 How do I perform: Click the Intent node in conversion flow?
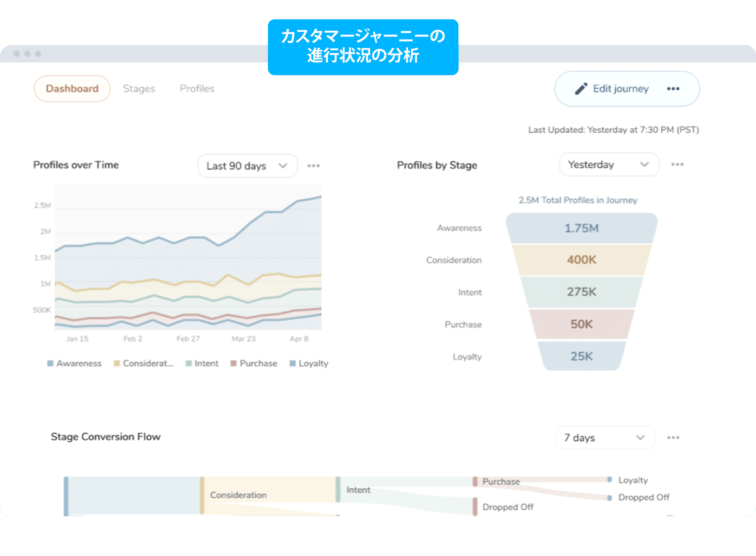pyautogui.click(x=338, y=490)
